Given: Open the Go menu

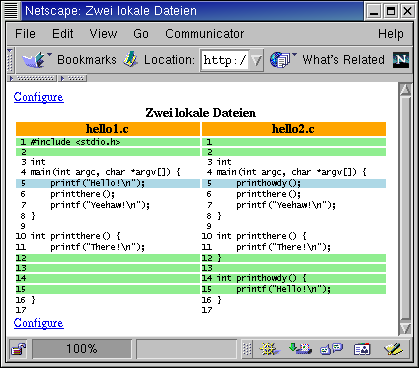Looking at the screenshot, I should (x=141, y=34).
